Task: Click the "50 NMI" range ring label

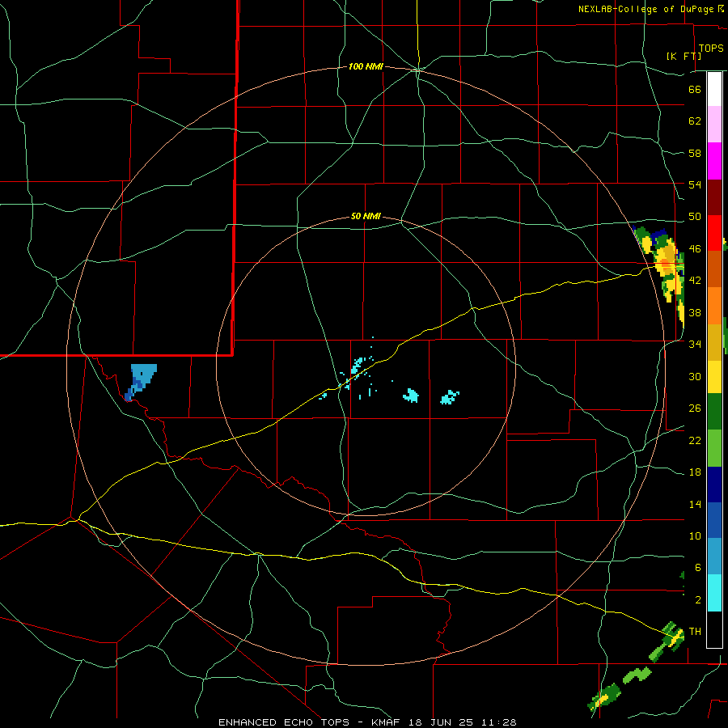Action: (366, 216)
